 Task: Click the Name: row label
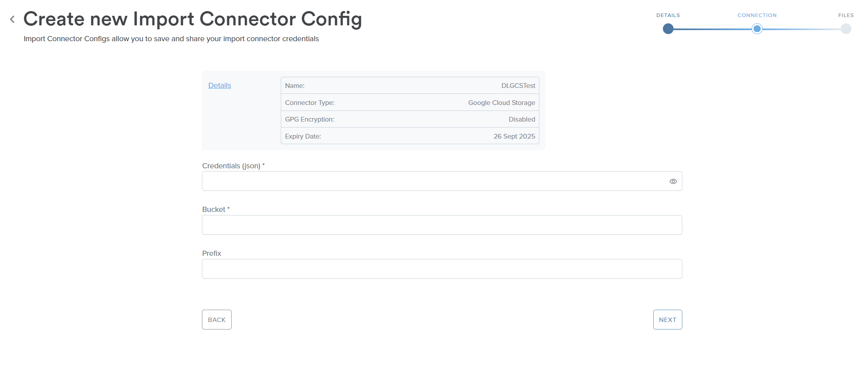[295, 86]
